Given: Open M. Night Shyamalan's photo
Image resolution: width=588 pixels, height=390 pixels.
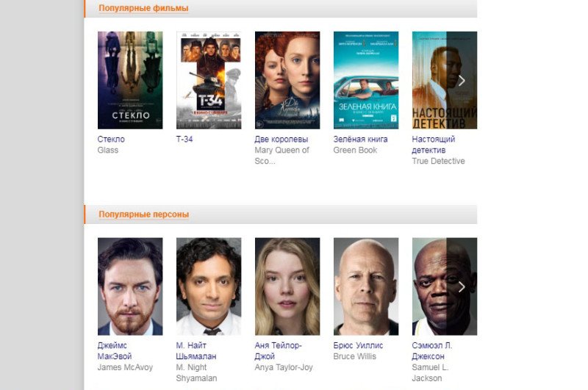Looking at the screenshot, I should (x=209, y=286).
